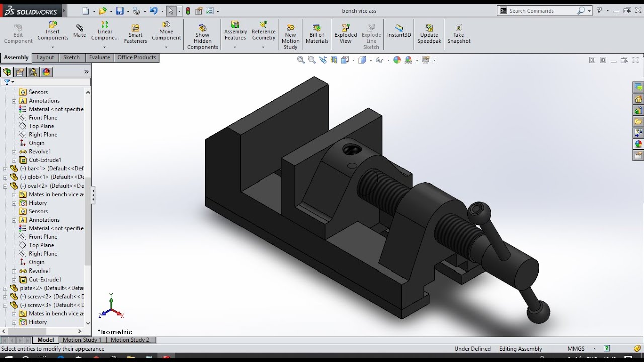Switch to the Layout tab
644x362 pixels.
coord(45,58)
